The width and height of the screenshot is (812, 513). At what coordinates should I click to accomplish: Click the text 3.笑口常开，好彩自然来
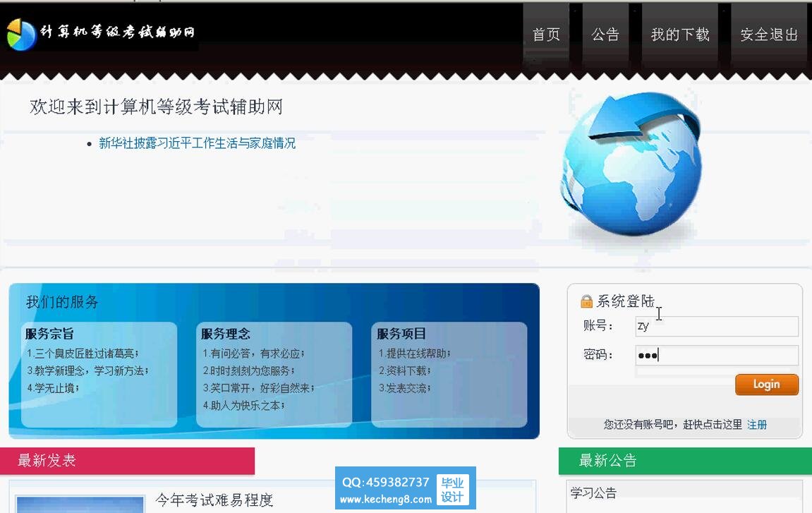pos(258,388)
